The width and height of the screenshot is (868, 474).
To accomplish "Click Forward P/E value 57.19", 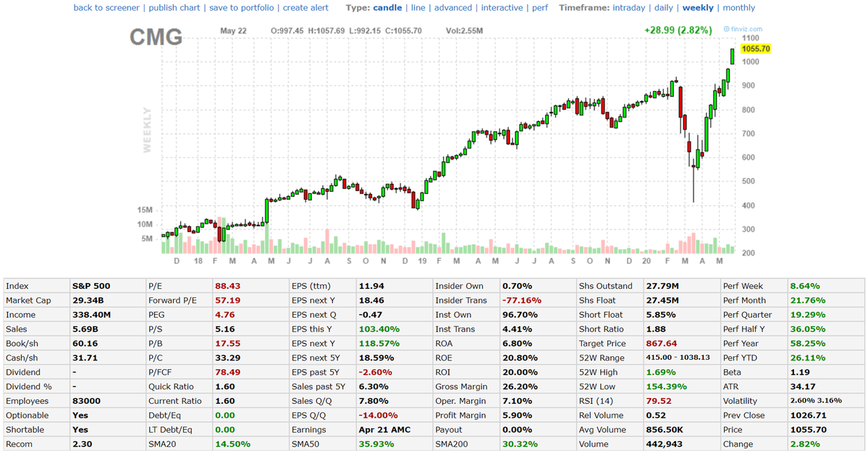I will pos(227,300).
